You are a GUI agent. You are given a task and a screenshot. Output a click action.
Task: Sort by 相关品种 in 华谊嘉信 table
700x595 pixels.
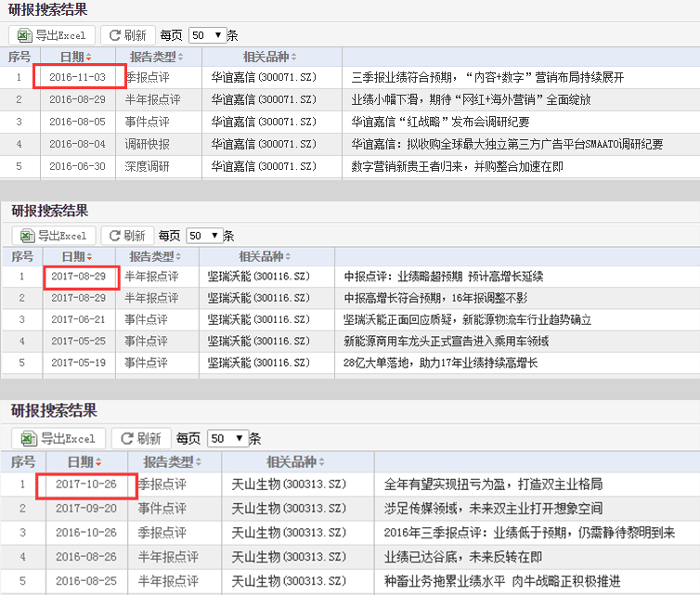point(269,58)
